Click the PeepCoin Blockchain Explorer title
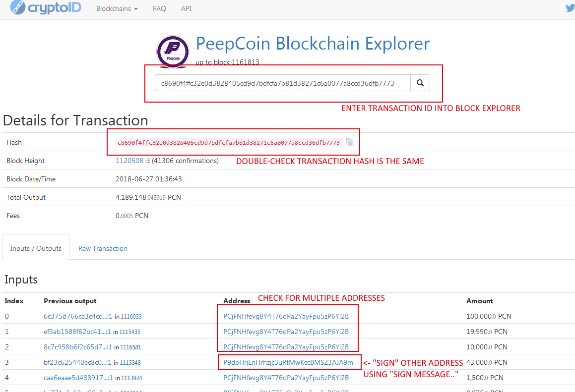Viewport: 575px width, 392px height. point(313,44)
